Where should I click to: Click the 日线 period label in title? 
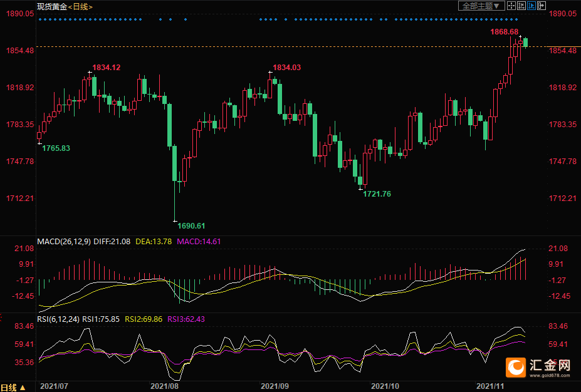click(80, 6)
